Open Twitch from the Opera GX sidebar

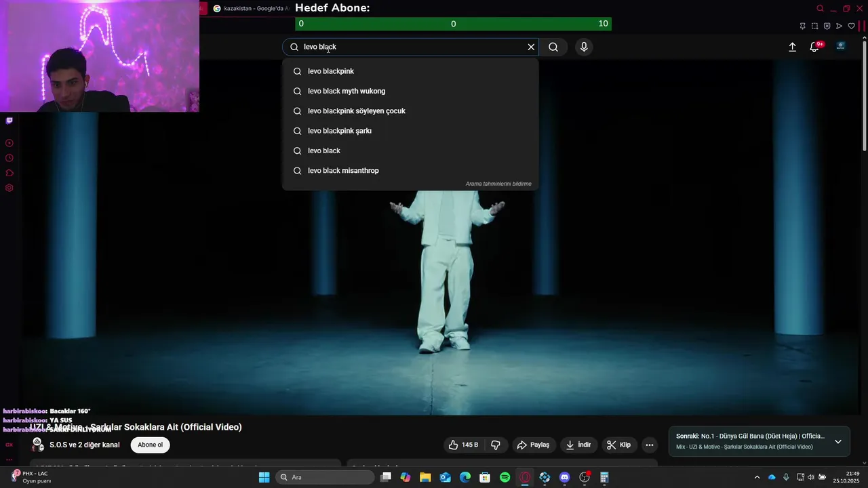click(x=9, y=121)
